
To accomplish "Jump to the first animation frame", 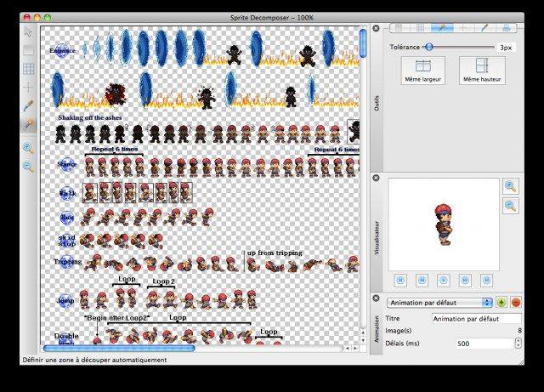I will pyautogui.click(x=400, y=281).
